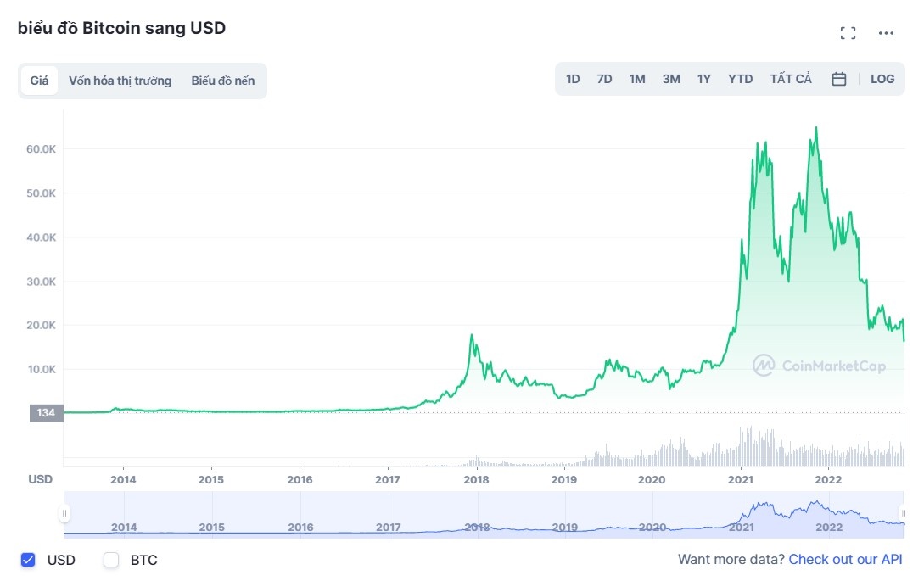Show all data with TẤT CẢ
Screen dimensions: 924x581
click(x=791, y=79)
